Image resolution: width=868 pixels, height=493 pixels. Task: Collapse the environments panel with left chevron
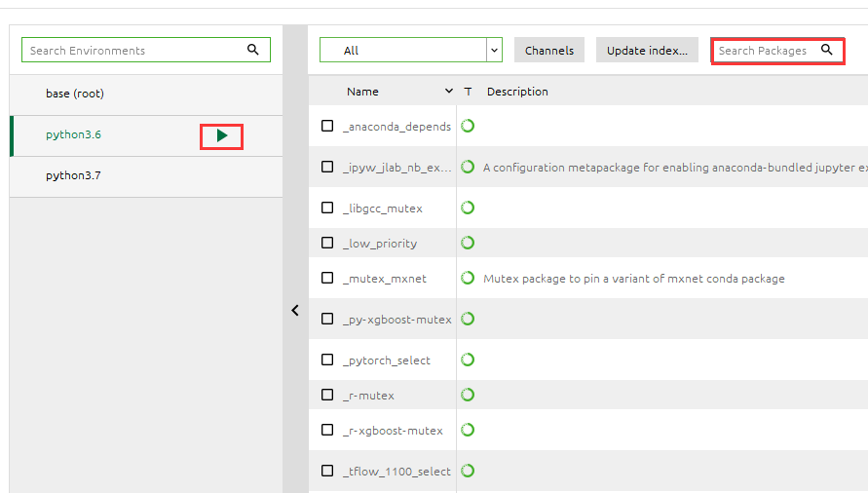pyautogui.click(x=295, y=310)
